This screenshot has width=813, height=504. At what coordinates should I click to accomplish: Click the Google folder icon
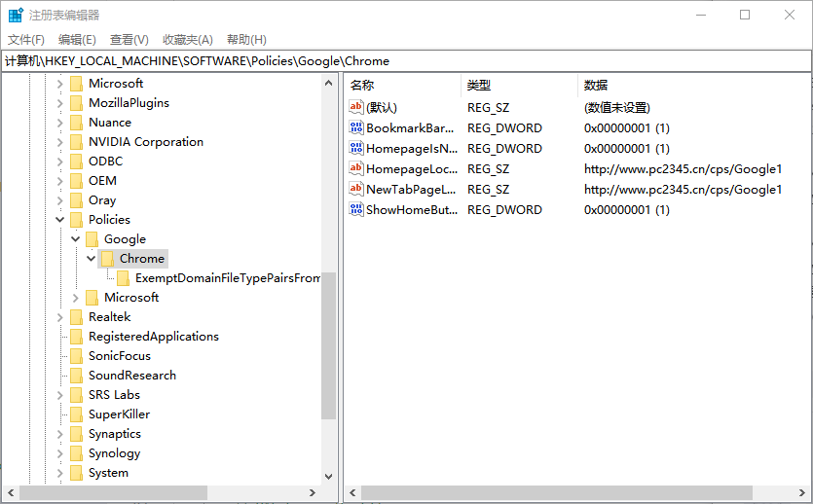92,239
